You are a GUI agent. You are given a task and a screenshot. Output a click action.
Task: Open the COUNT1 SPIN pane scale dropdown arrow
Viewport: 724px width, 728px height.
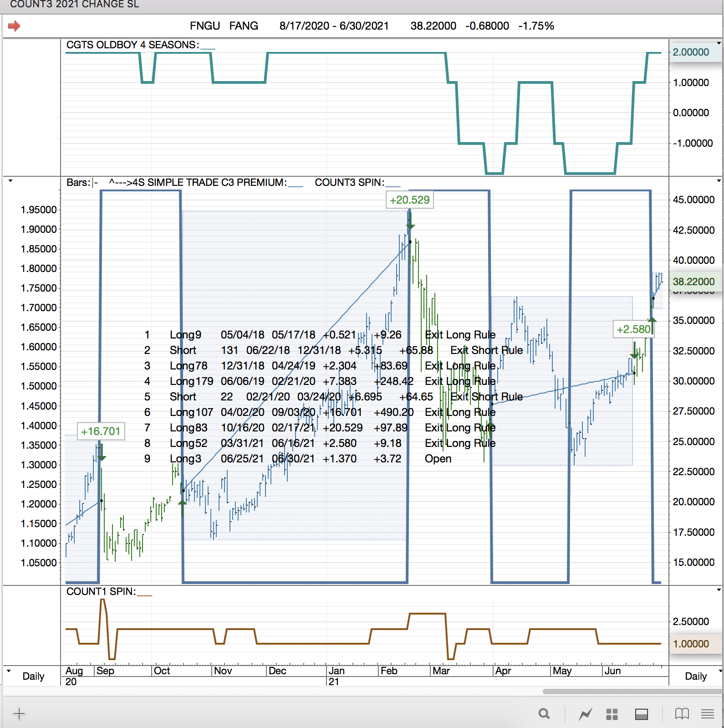tap(719, 590)
